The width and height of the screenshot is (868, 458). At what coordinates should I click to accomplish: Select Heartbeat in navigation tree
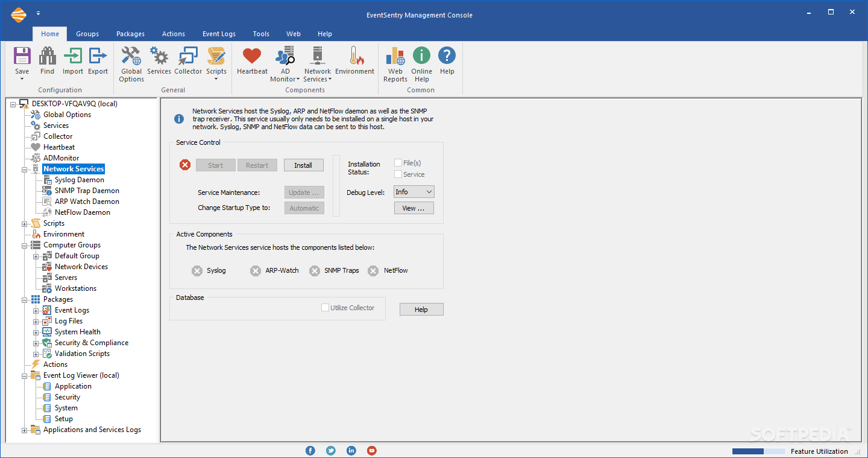[59, 147]
